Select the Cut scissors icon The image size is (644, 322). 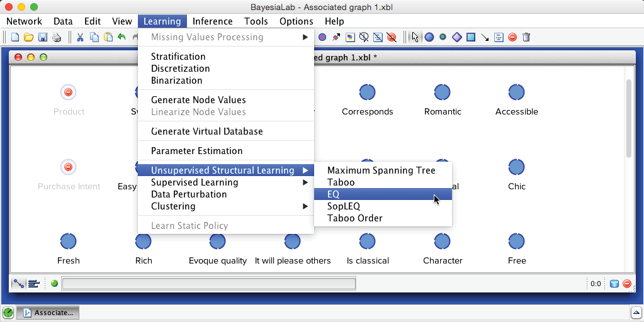pyautogui.click(x=81, y=37)
